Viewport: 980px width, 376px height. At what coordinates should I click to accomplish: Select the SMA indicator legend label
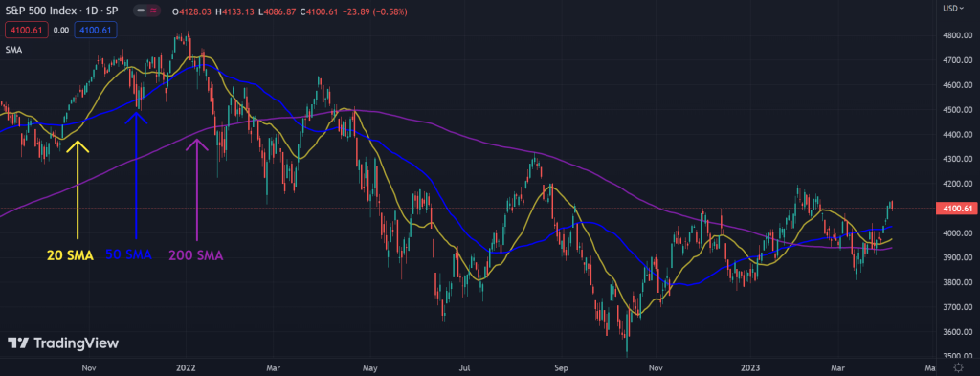[13, 50]
